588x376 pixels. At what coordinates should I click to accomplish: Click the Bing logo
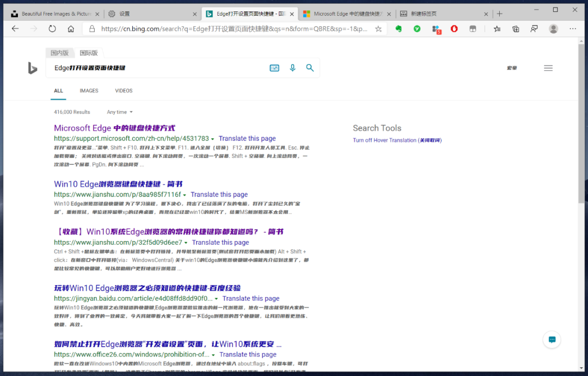pyautogui.click(x=32, y=67)
